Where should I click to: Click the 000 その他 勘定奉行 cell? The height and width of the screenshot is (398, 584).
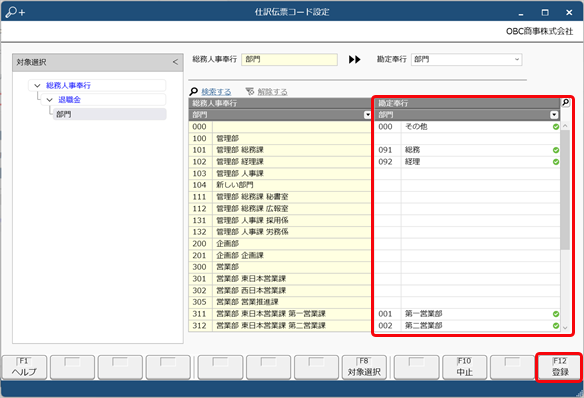467,127
